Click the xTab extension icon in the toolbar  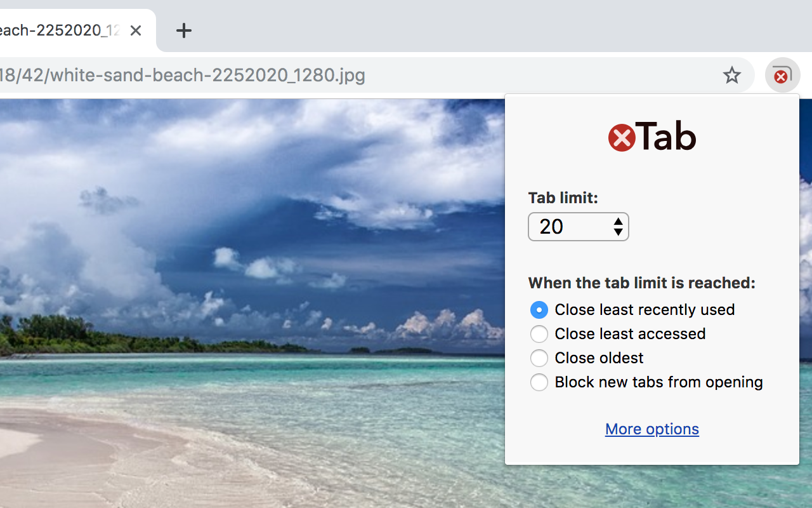pos(782,75)
